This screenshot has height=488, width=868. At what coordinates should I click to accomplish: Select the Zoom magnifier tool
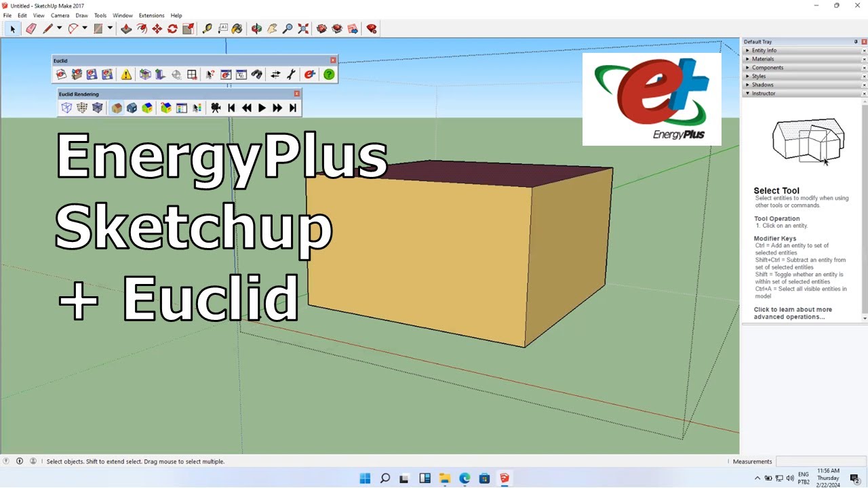[x=288, y=28]
